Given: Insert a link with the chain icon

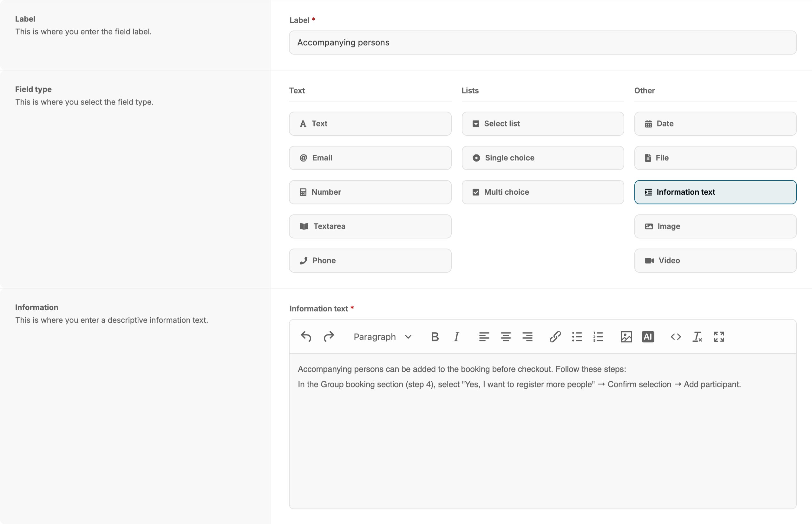Looking at the screenshot, I should point(555,337).
